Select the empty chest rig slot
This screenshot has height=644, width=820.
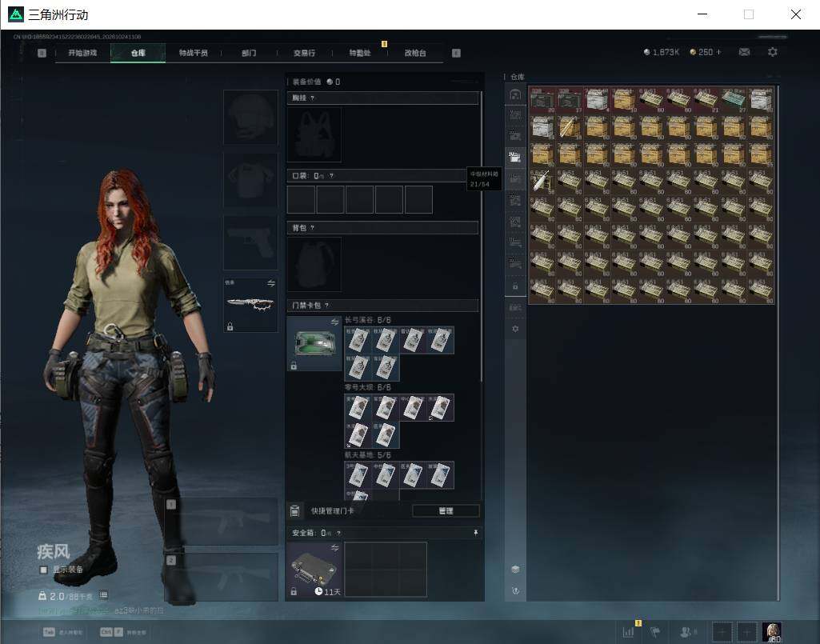point(314,135)
